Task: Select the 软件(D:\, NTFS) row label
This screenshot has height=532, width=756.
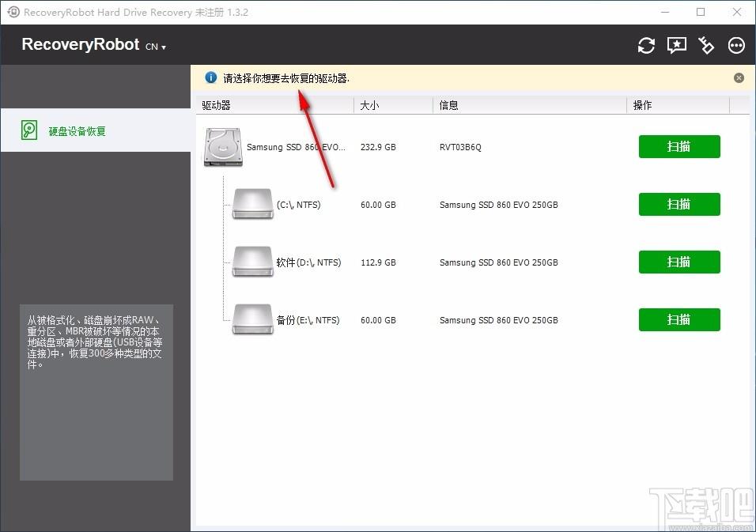Action: point(308,262)
